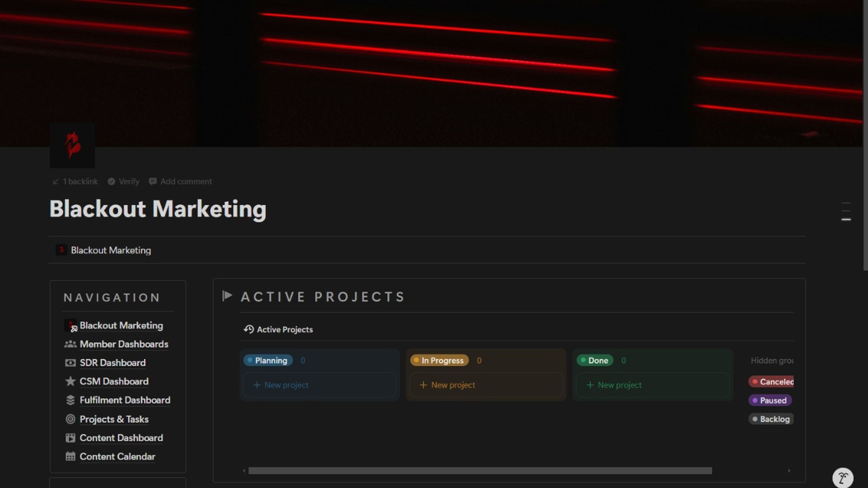
Task: Add New project under In Progress
Action: pos(486,385)
